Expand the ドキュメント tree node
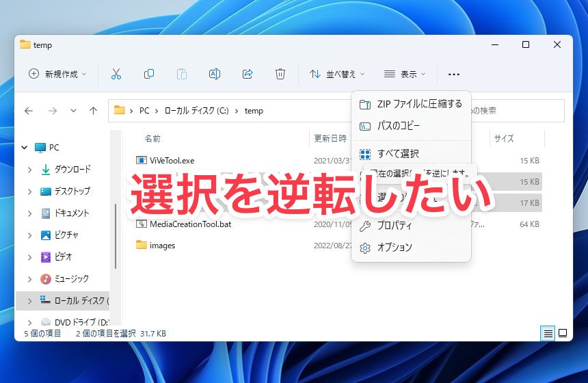 pyautogui.click(x=29, y=213)
